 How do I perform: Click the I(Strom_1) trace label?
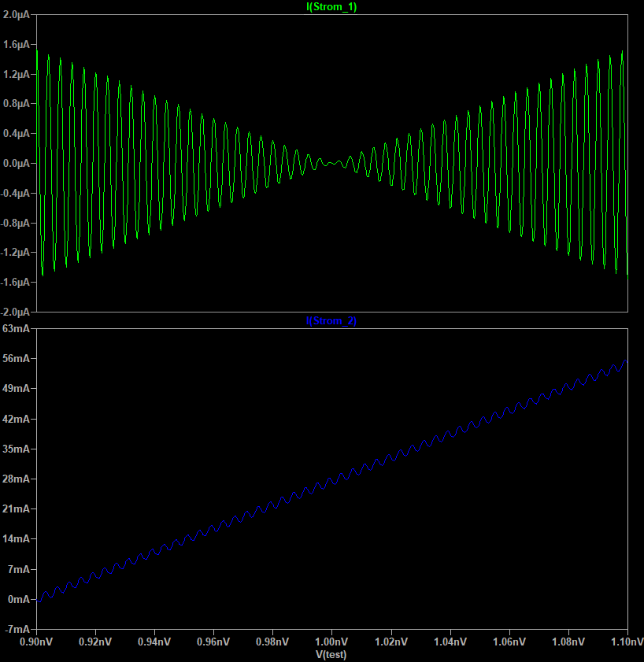[331, 7]
